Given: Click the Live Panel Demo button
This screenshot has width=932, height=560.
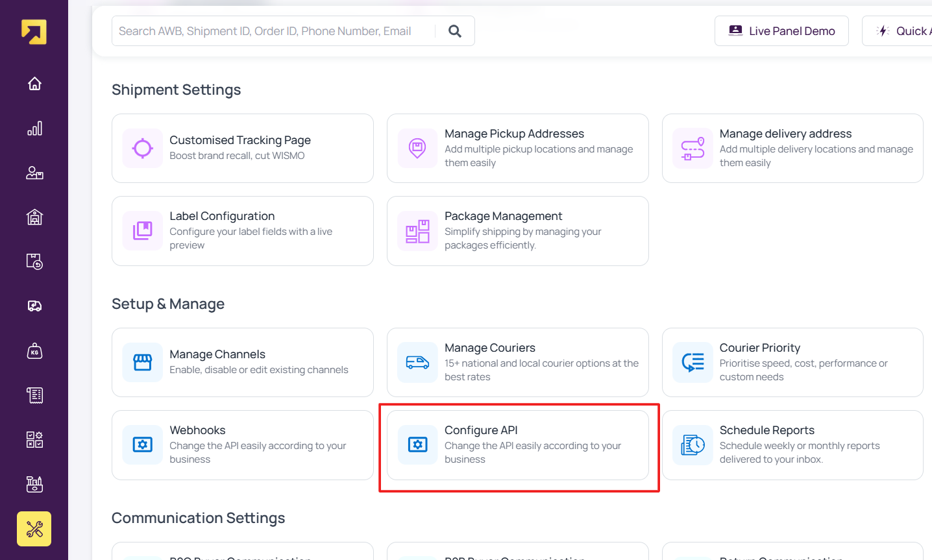Looking at the screenshot, I should (781, 31).
